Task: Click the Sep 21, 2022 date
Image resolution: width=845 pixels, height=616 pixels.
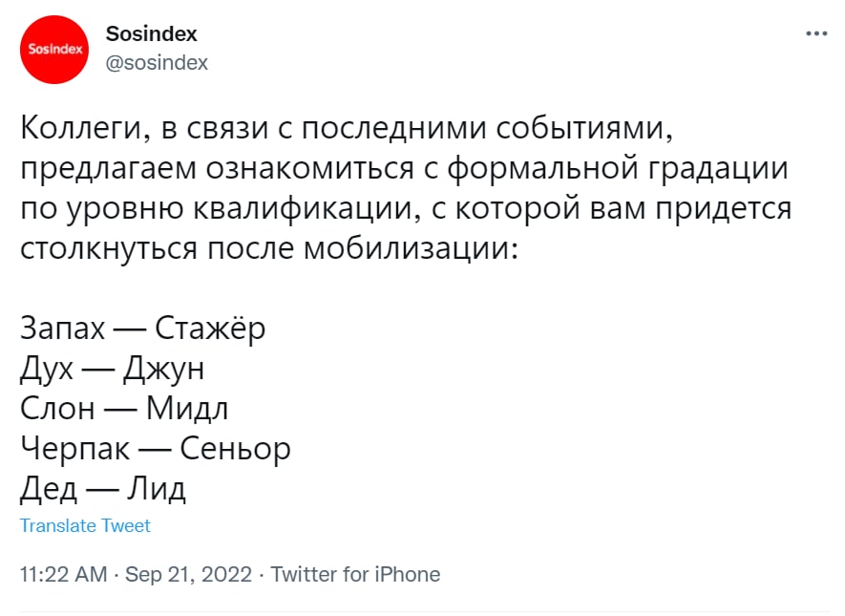Action: (x=188, y=575)
